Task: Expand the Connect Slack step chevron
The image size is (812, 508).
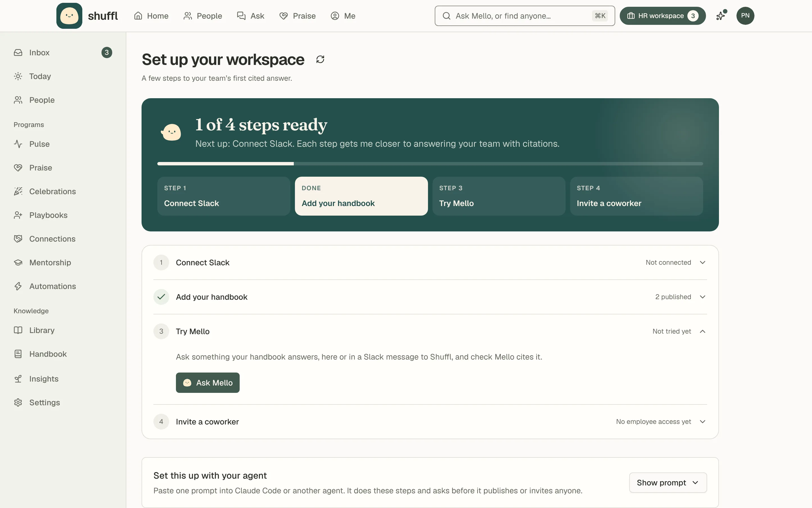Action: click(702, 262)
